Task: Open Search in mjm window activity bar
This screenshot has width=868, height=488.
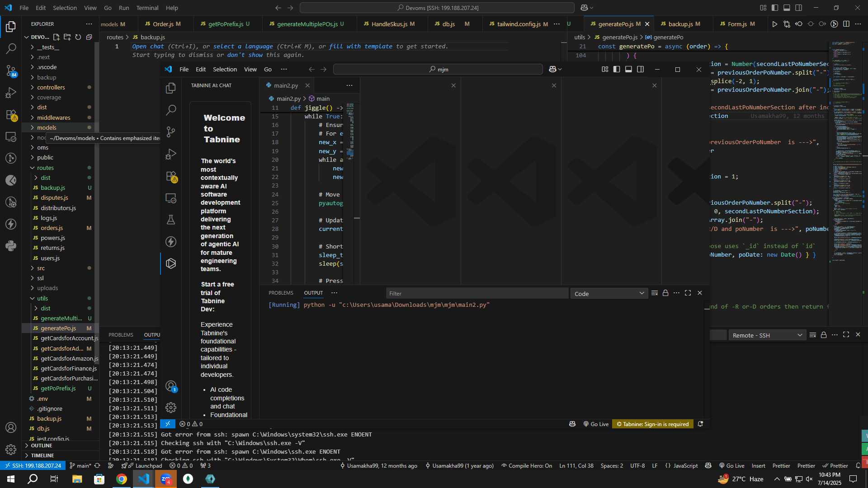Action: [x=171, y=110]
